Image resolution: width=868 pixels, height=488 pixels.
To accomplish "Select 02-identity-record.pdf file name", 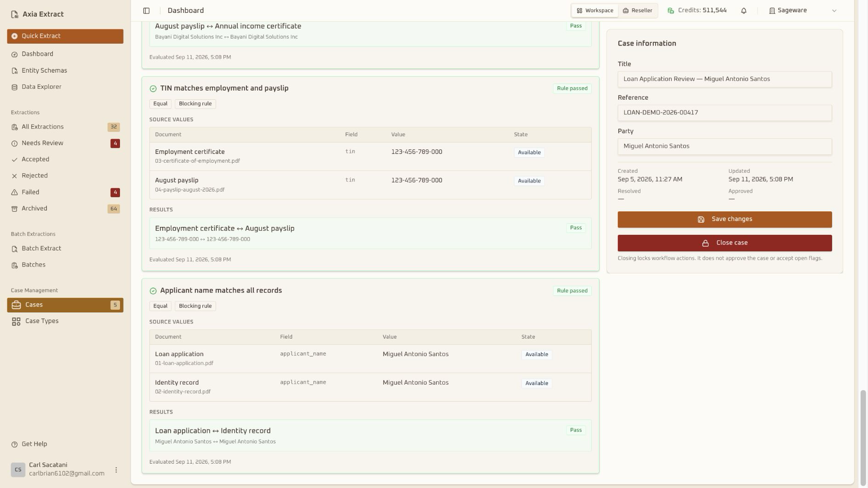I will coord(183,392).
